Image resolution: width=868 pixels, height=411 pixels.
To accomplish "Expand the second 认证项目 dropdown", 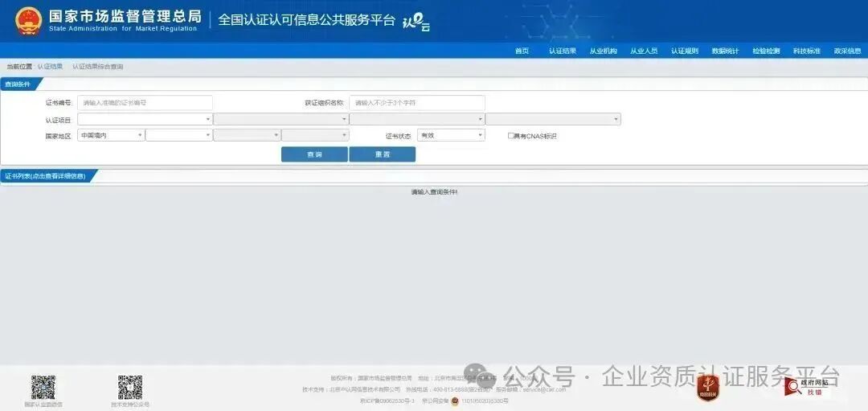I will [x=280, y=119].
